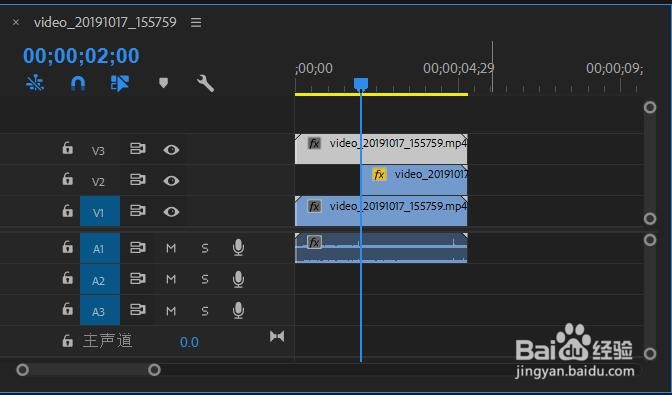
Task: Click right handle of horizontal zoom scrollbar
Action: click(x=154, y=369)
